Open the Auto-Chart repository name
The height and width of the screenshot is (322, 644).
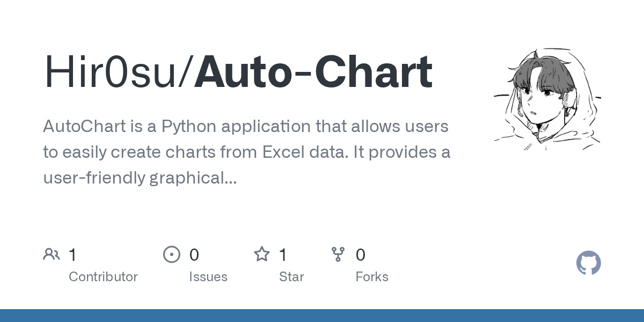click(x=313, y=72)
